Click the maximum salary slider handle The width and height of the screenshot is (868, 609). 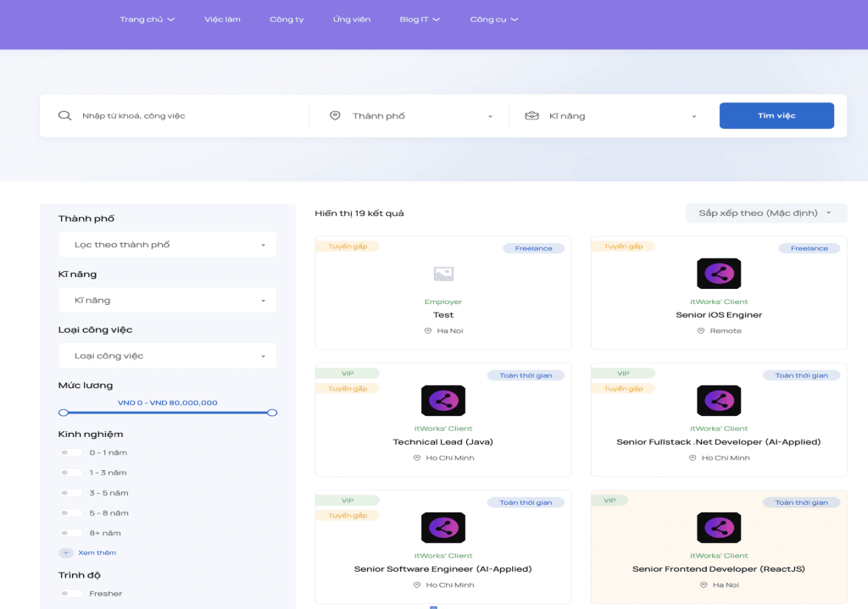tap(272, 412)
